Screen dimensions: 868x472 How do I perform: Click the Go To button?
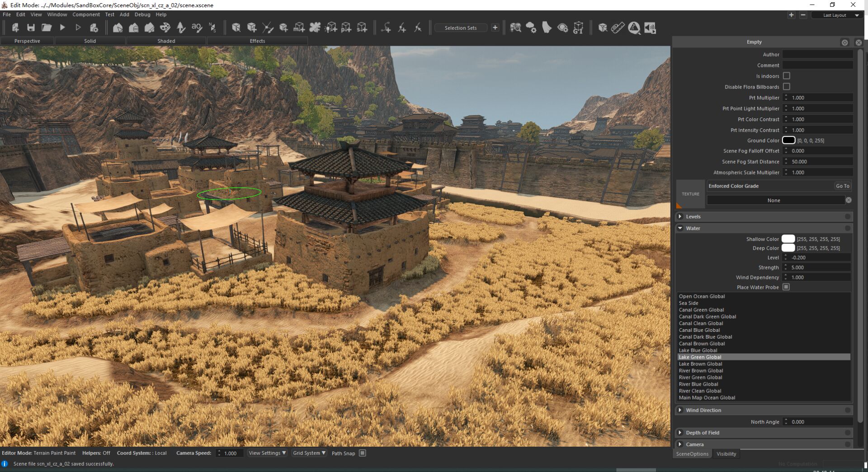(x=842, y=186)
